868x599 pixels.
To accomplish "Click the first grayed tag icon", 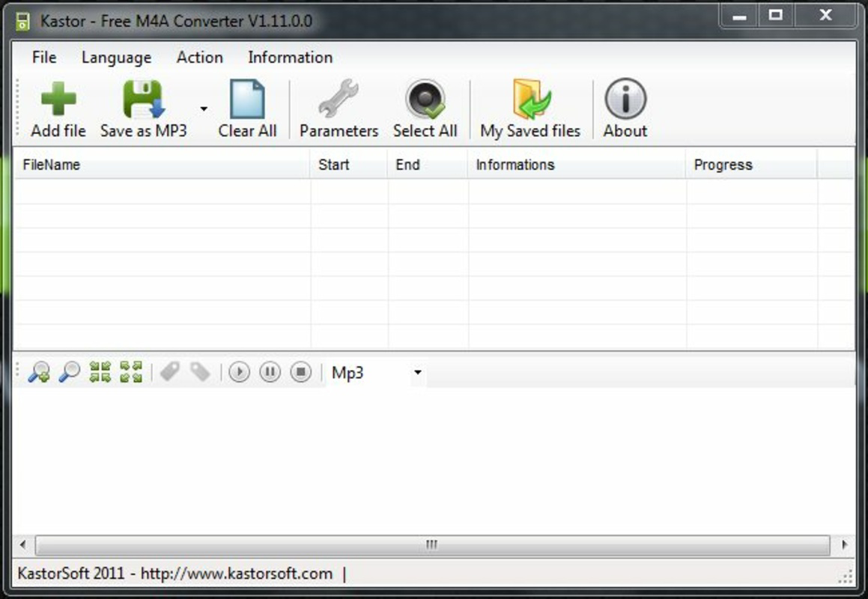I will point(170,371).
